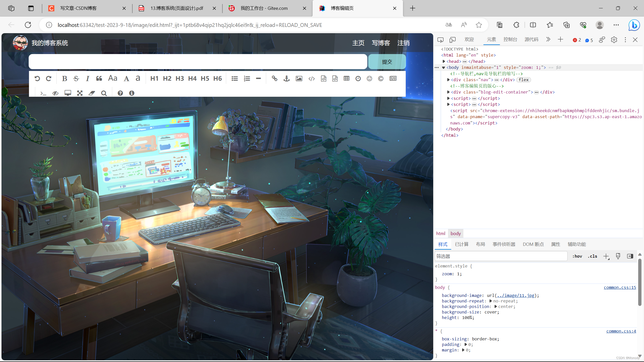Switch to the 源代码 DevTools tab

coord(531,39)
